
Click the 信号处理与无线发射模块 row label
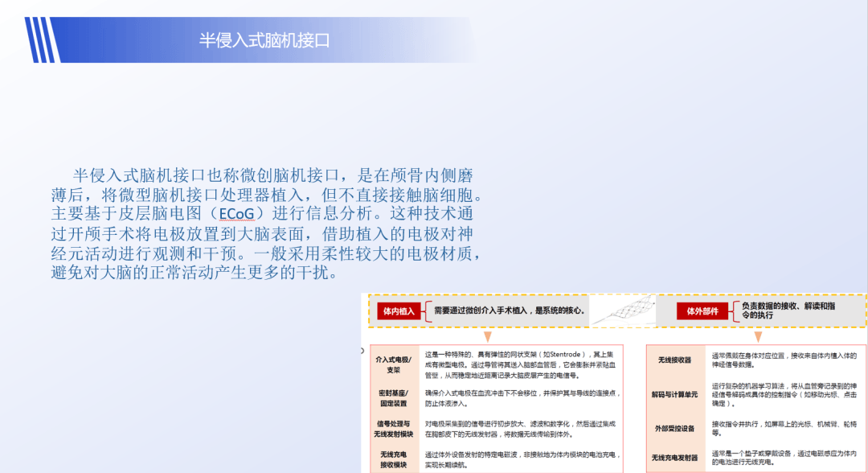(x=394, y=430)
